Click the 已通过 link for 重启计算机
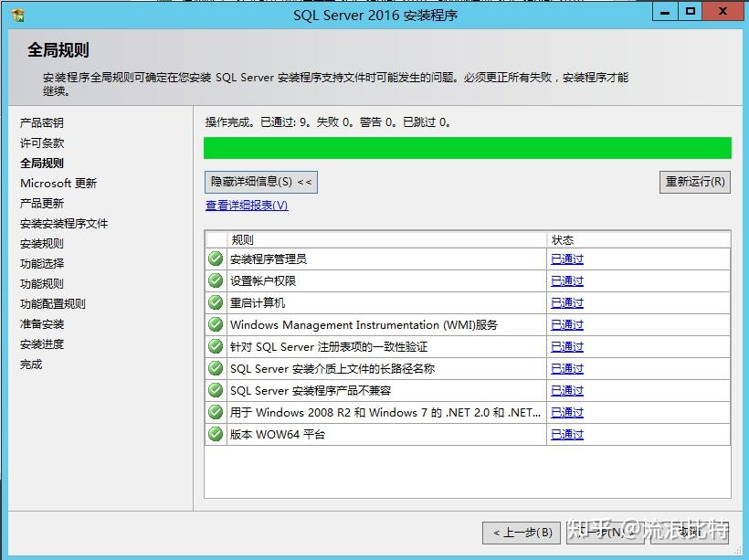 coord(567,302)
